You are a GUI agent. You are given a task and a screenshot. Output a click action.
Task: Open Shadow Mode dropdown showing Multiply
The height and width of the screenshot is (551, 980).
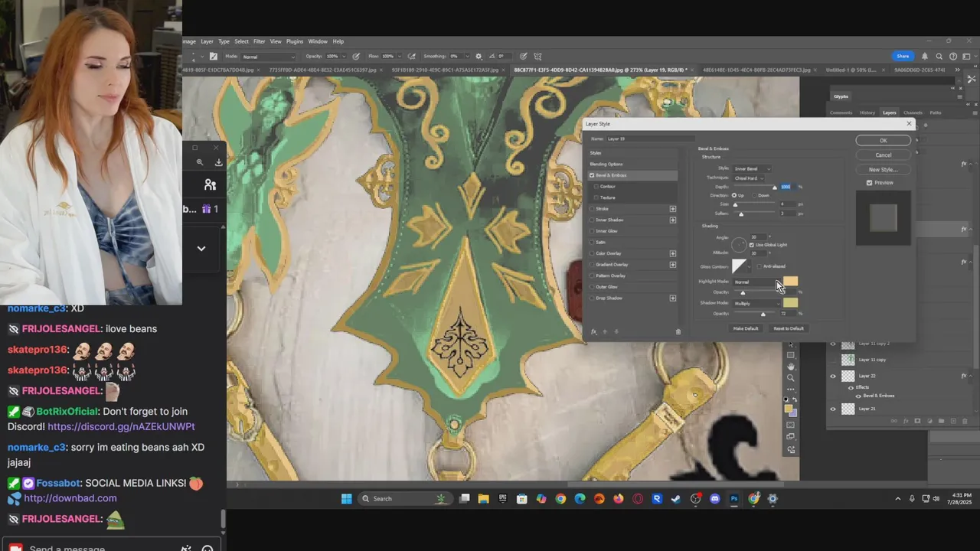756,303
